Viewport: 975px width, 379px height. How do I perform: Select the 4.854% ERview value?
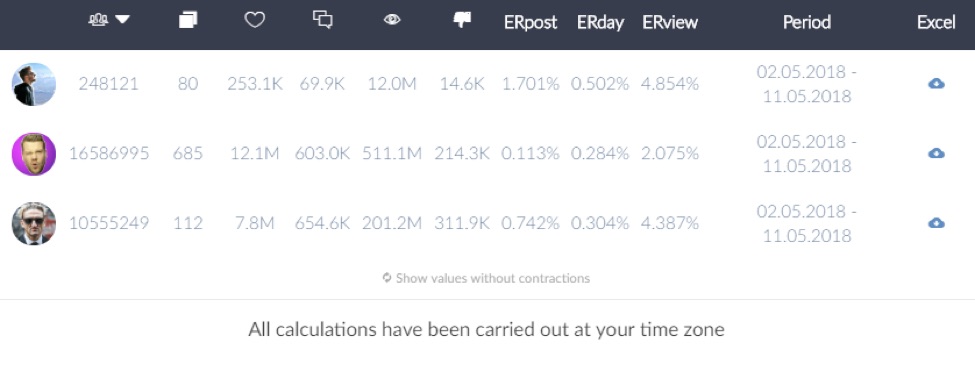[x=670, y=84]
